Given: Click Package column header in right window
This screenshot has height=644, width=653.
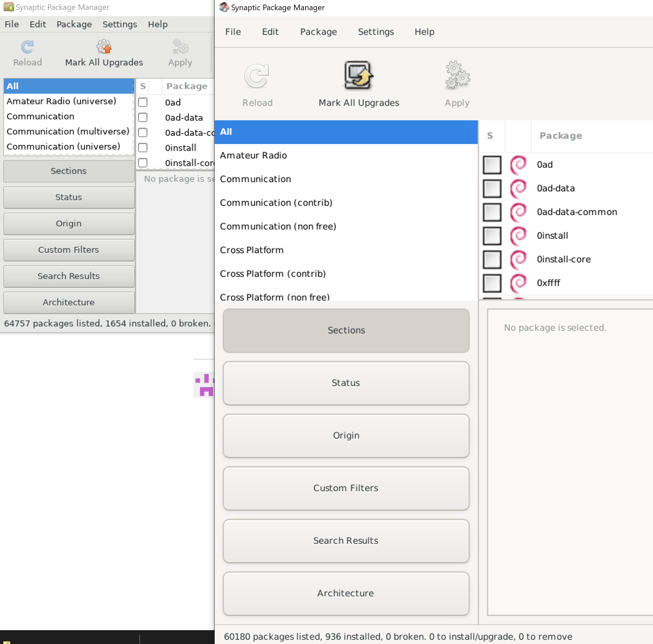Looking at the screenshot, I should tap(561, 135).
